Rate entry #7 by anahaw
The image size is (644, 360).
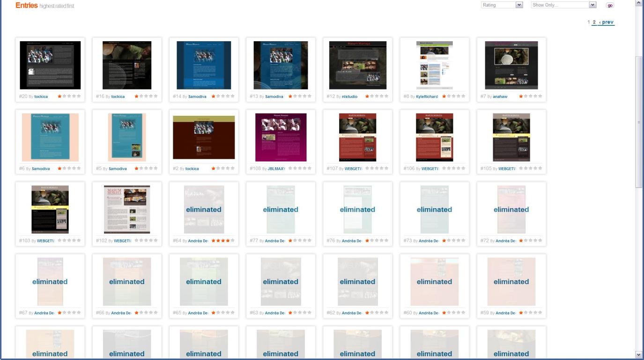tap(530, 96)
